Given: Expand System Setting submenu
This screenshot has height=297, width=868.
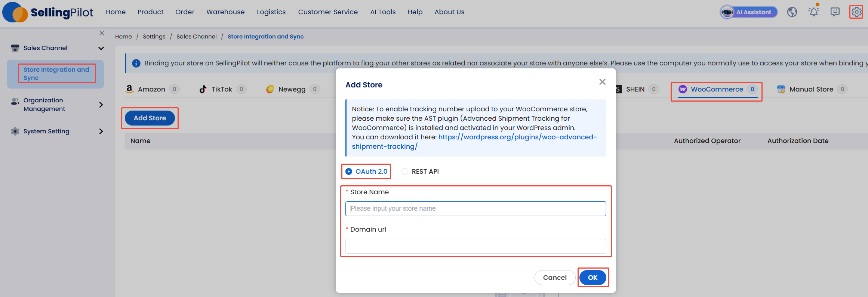Looking at the screenshot, I should pyautogui.click(x=101, y=131).
